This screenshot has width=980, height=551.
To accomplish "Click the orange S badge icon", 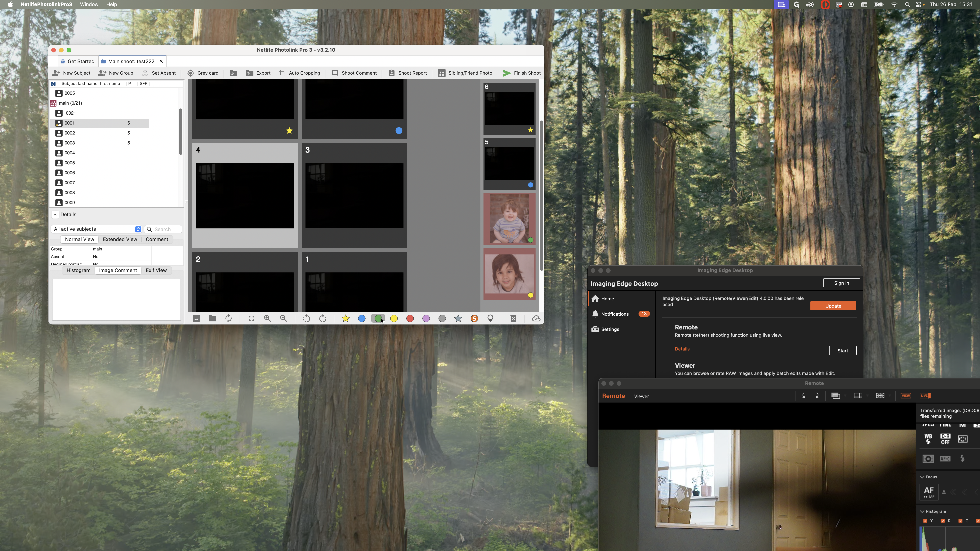I will [474, 319].
